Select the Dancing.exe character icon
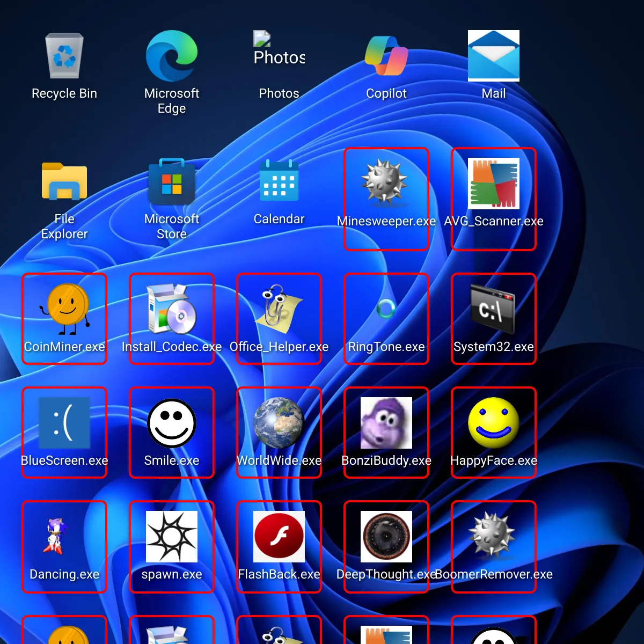The image size is (644, 644). coord(54,537)
